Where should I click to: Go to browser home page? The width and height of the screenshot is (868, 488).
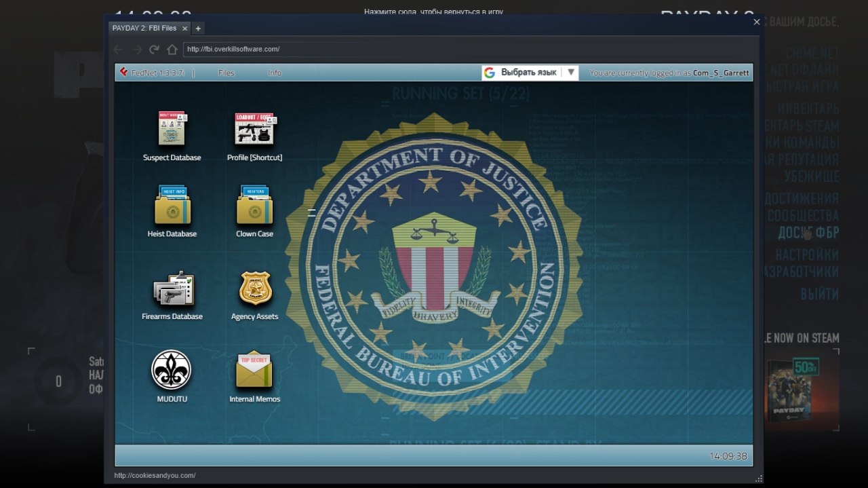(x=172, y=50)
